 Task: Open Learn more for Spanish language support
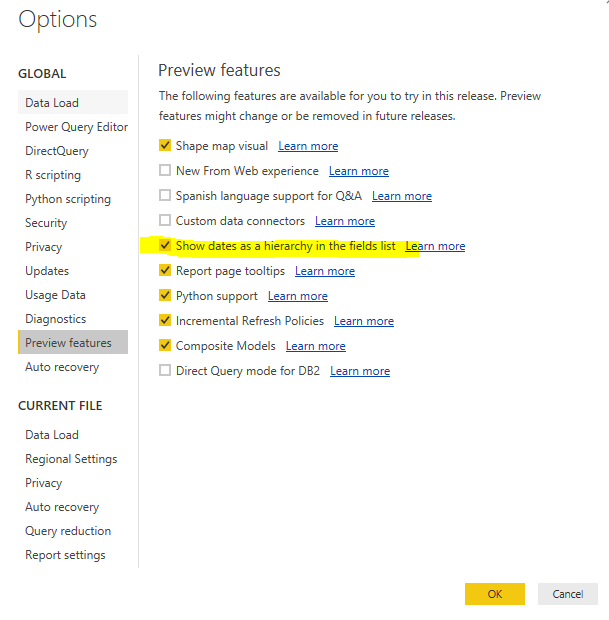(x=402, y=196)
